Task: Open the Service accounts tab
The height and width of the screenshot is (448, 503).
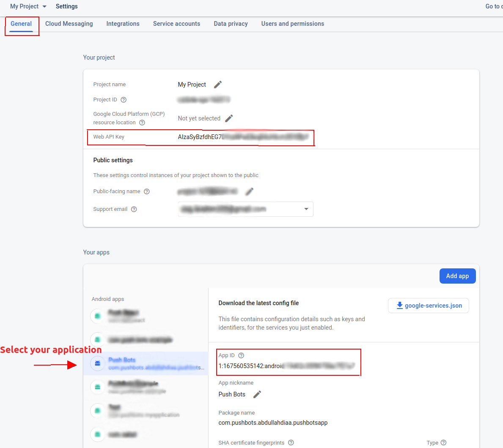Action: (x=176, y=24)
